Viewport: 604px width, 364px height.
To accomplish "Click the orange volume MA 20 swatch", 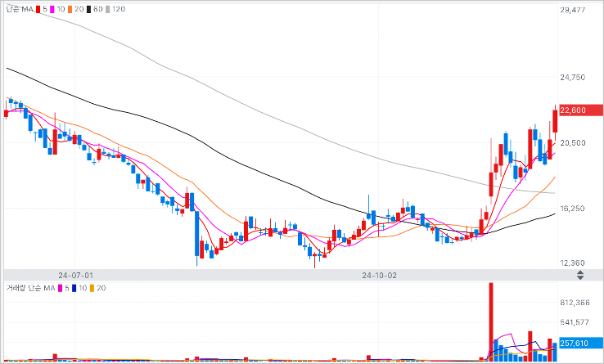I will (x=92, y=288).
